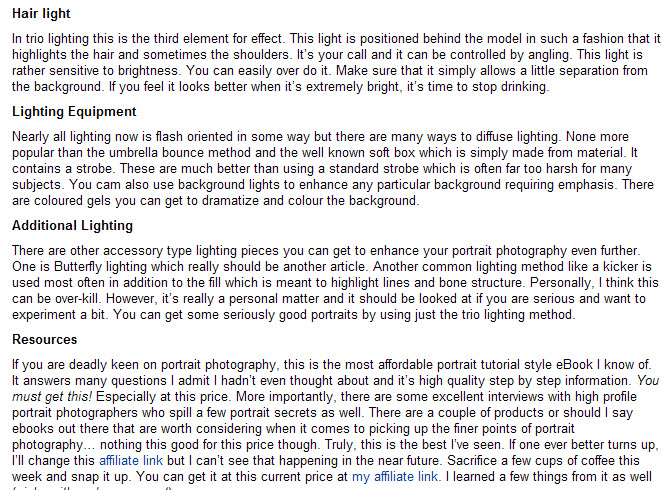Click the "Hair light" heading
The image size is (662, 490).
click(41, 14)
